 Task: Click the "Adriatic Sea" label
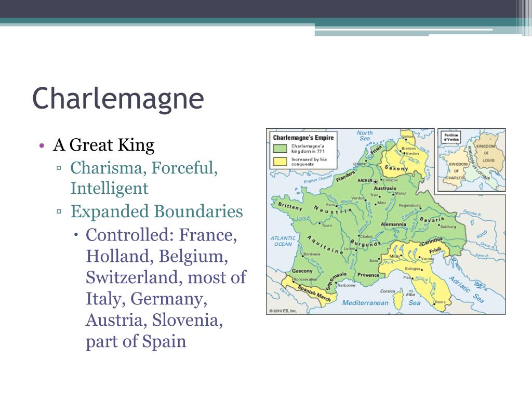pyautogui.click(x=467, y=289)
